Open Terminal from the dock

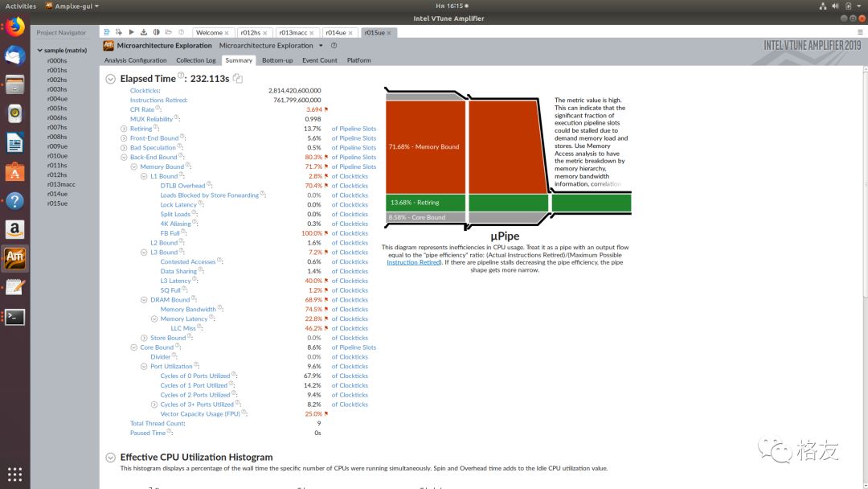(x=15, y=318)
